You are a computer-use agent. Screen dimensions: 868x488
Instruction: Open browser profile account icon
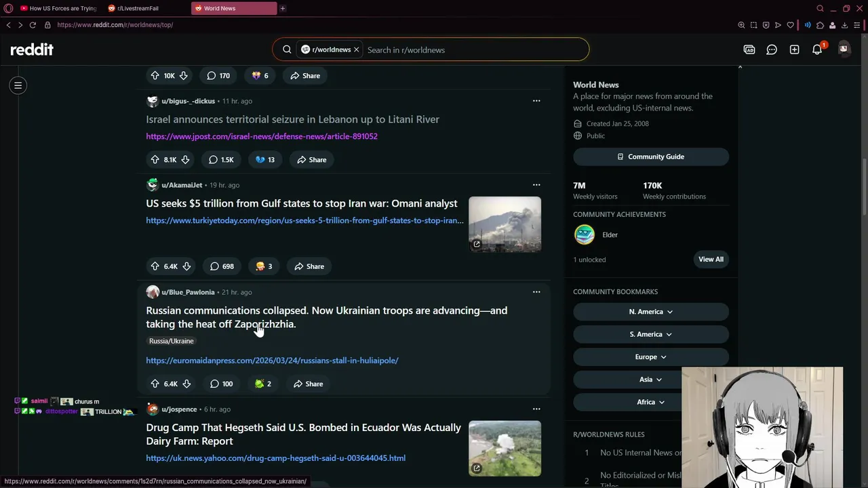[x=832, y=25]
